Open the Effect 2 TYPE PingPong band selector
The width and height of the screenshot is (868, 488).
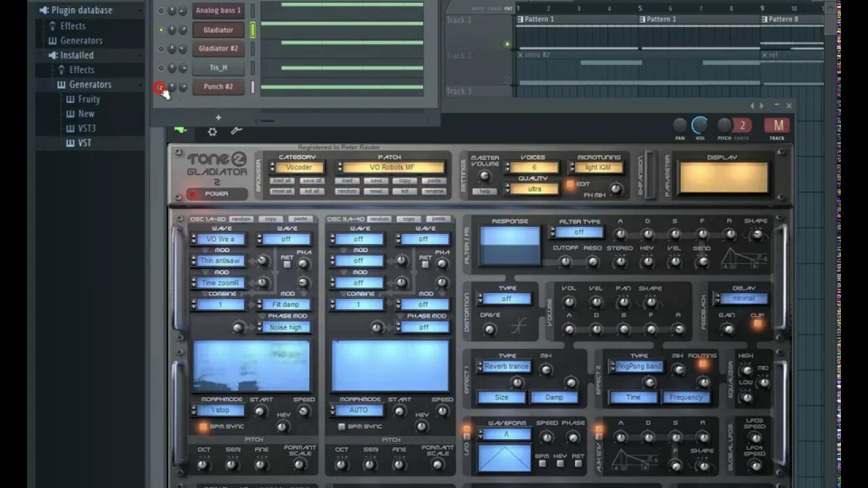click(635, 367)
